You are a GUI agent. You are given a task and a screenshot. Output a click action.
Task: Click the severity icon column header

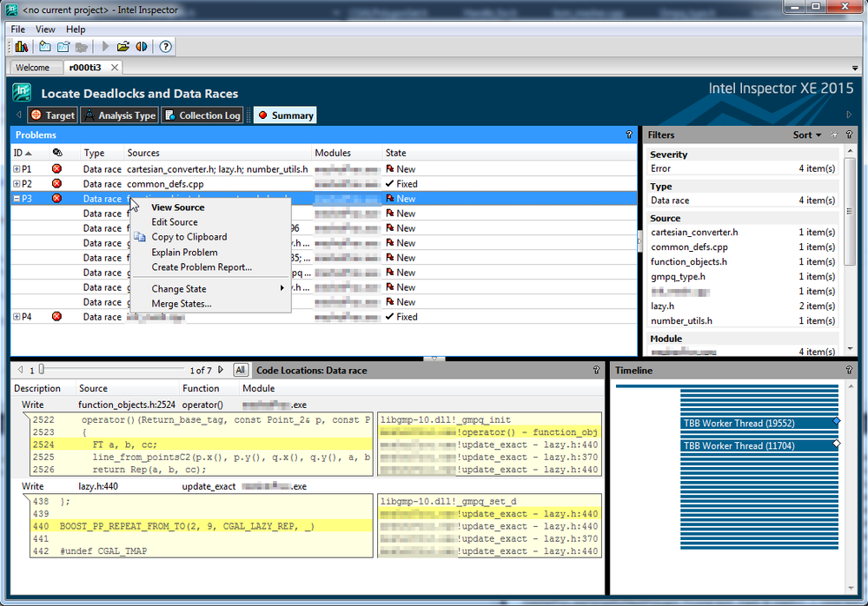(57, 153)
